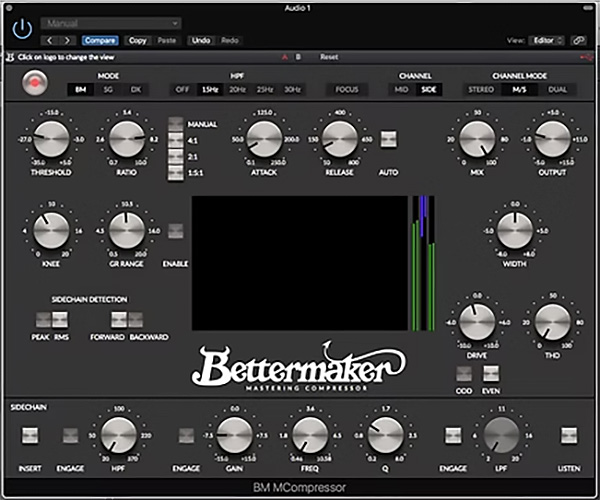Toggle the ODD harmonics switch
Image resolution: width=600 pixels, height=500 pixels.
(x=464, y=374)
